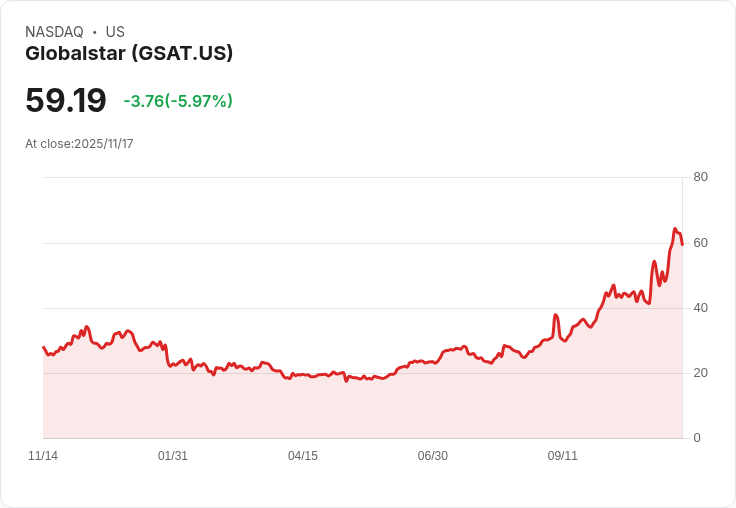Image resolution: width=736 pixels, height=508 pixels.
Task: Click the starting point of the price line
Action: pos(44,347)
